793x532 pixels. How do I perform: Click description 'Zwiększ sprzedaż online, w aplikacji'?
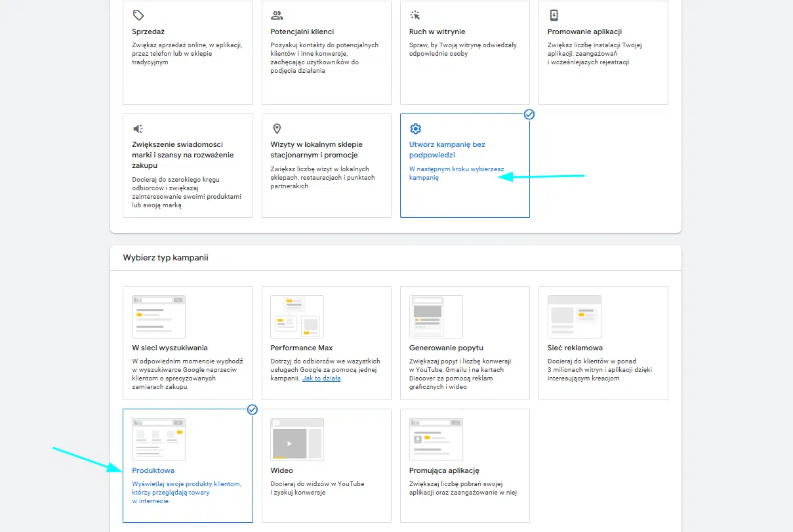(187, 54)
